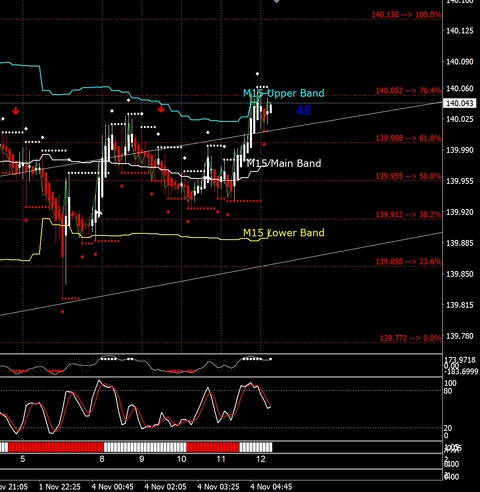The height and width of the screenshot is (492, 480).
Task: Click hour number 11 below the histogram
Action: click(x=221, y=459)
